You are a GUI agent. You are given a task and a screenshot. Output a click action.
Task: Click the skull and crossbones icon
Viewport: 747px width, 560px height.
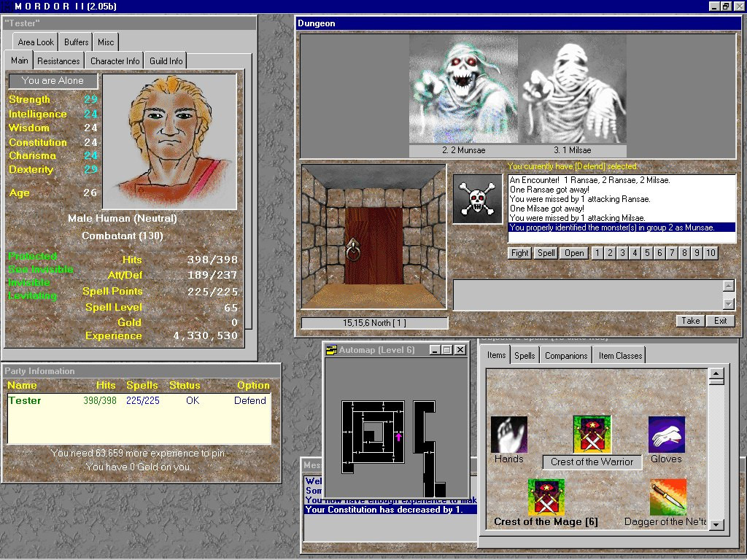pyautogui.click(x=477, y=199)
